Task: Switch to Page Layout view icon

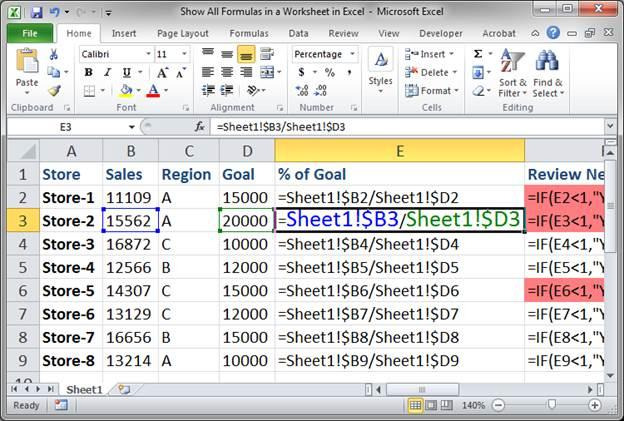Action: coord(431,405)
